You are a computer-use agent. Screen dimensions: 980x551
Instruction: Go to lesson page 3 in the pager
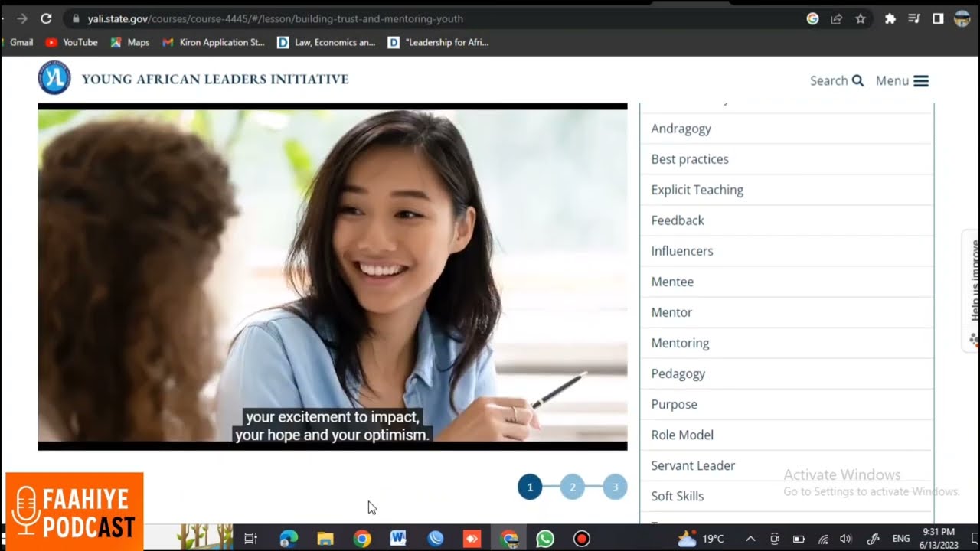point(615,487)
